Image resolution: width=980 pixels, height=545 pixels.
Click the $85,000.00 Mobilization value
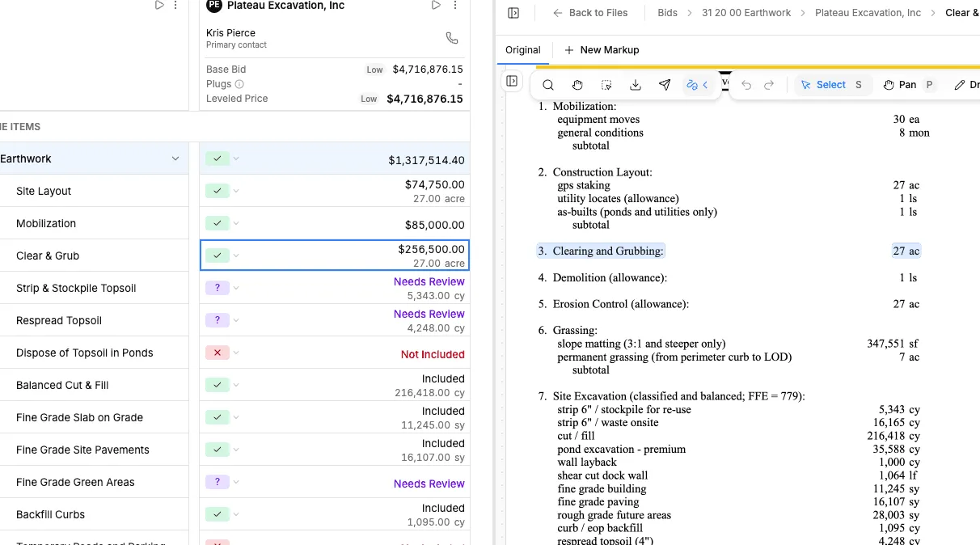435,225
